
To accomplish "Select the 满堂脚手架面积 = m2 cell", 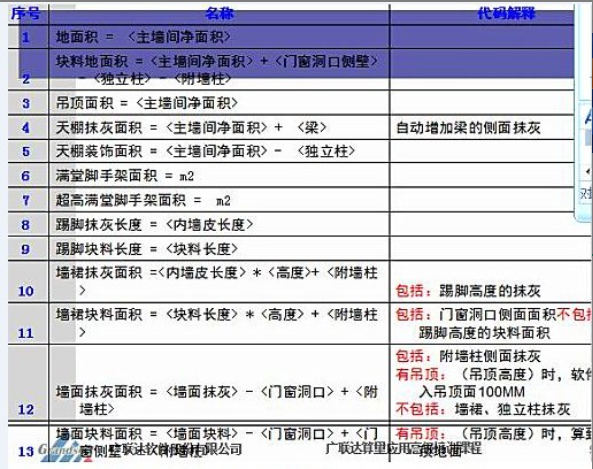I will click(x=219, y=175).
